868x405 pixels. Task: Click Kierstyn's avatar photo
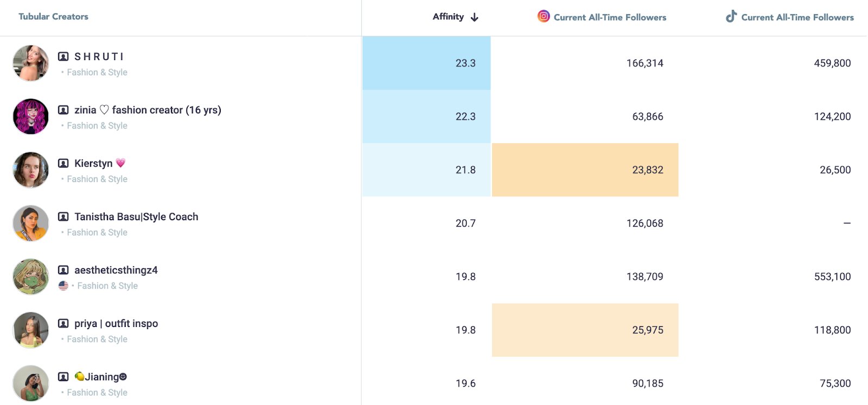point(31,170)
